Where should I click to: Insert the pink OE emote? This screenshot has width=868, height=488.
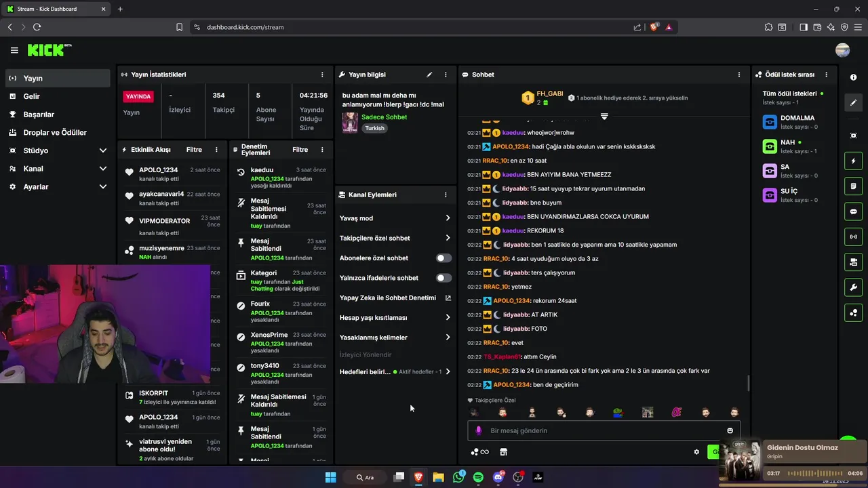point(676,412)
